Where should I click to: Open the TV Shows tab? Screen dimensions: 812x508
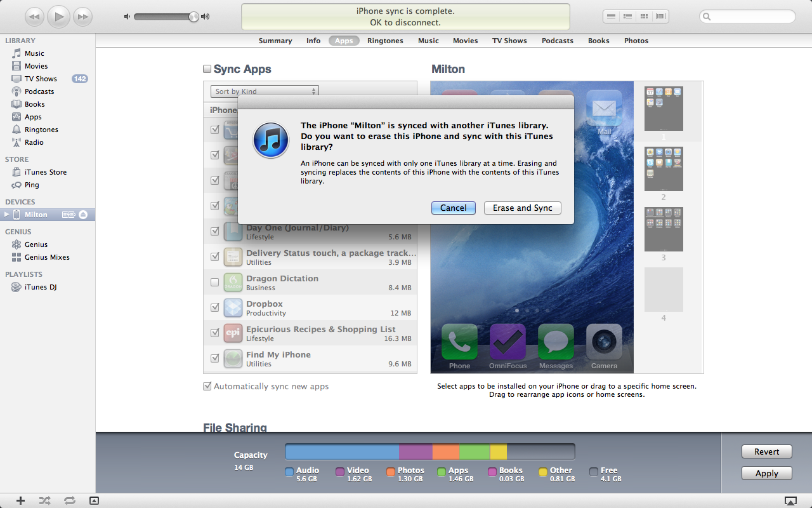pyautogui.click(x=509, y=41)
